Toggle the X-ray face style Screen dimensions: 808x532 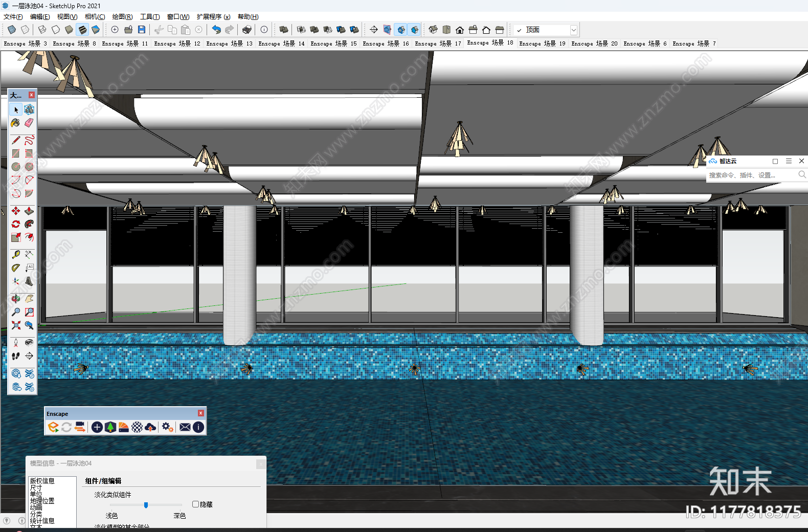coord(12,30)
